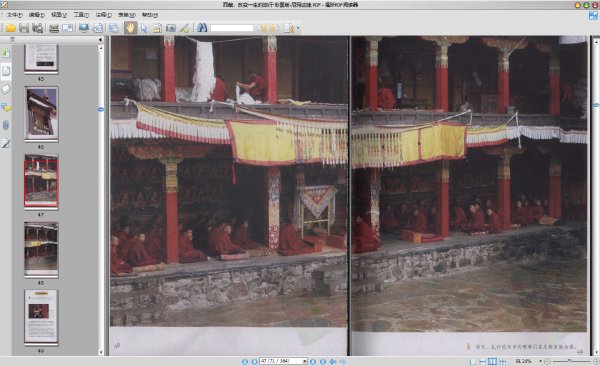Click the binoculars search icon

[202, 28]
